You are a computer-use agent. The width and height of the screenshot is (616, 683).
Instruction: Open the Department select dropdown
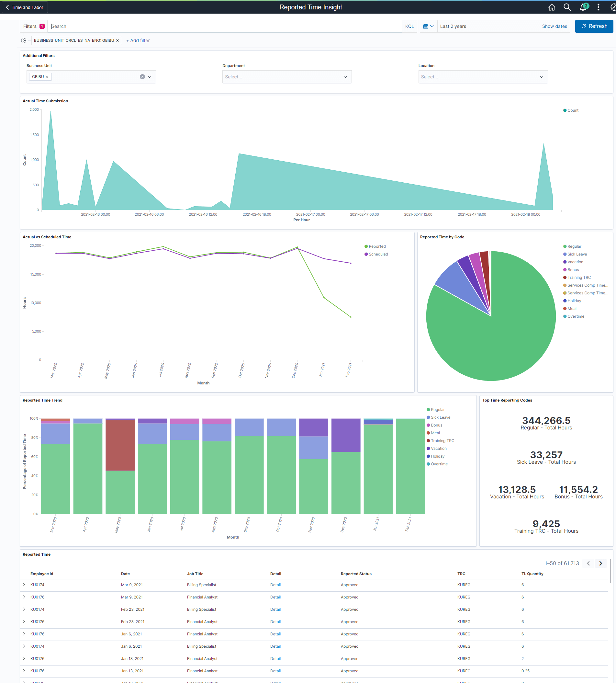click(286, 76)
